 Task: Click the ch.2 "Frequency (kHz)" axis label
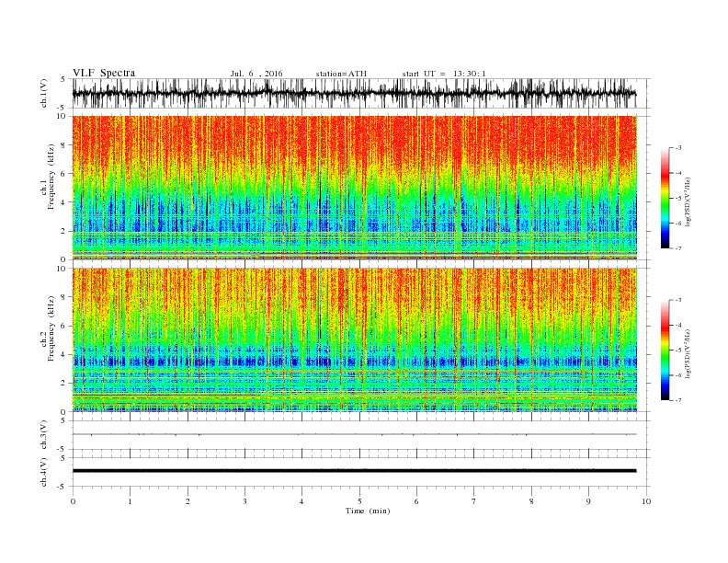click(51, 327)
